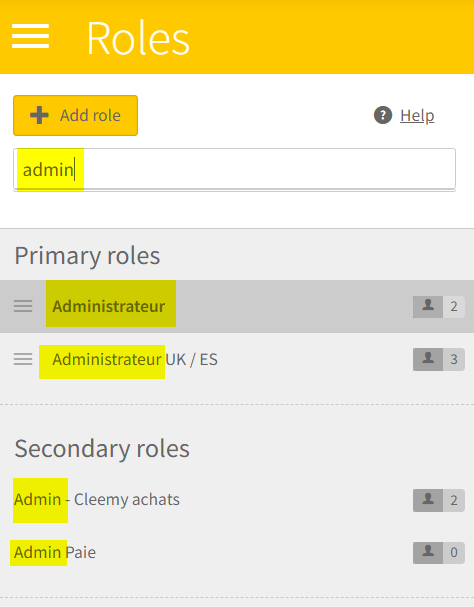Click user icon on Admin Paie row
This screenshot has height=607, width=474.
[428, 553]
